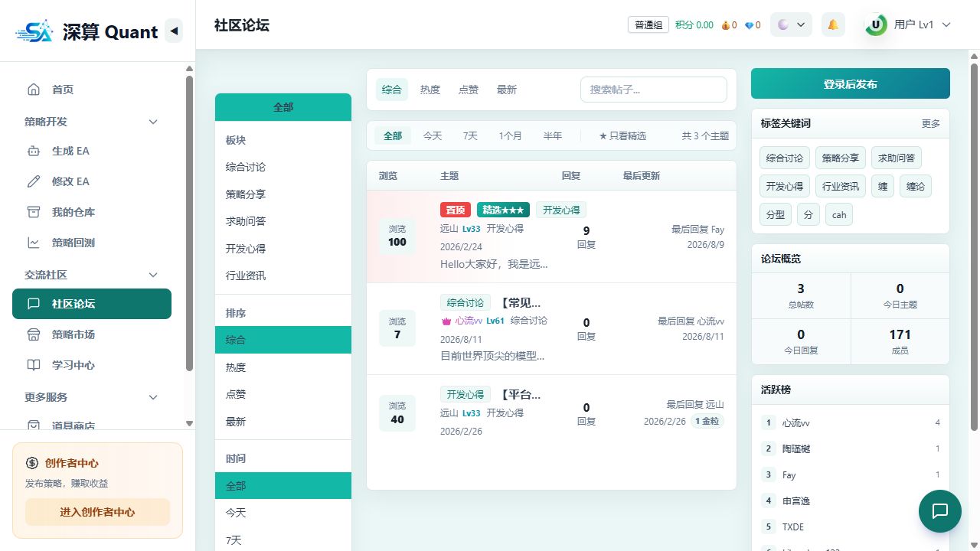Select the 今天 time filter tab

[x=433, y=135]
